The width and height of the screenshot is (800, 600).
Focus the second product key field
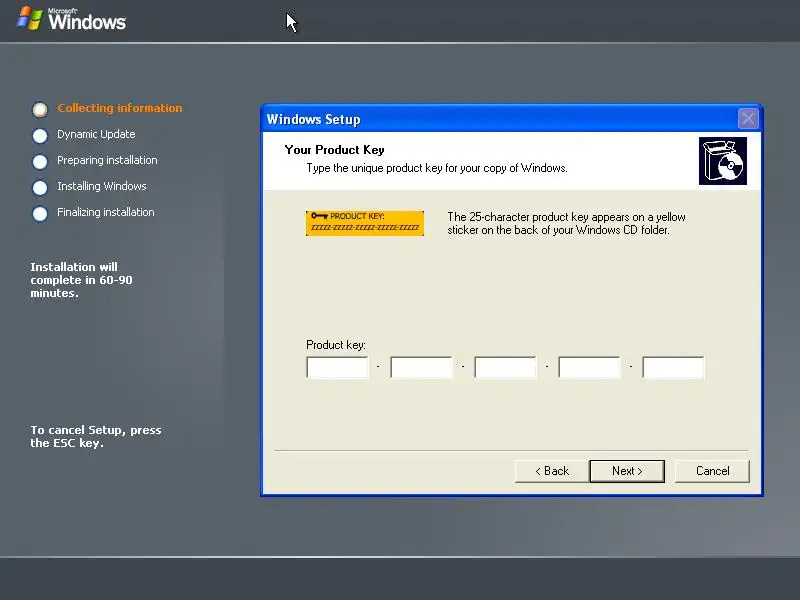(421, 367)
